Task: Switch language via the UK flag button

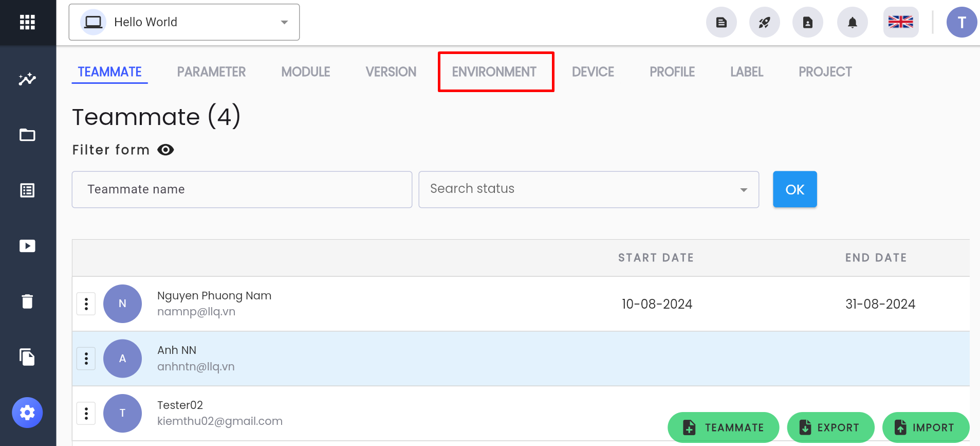Action: tap(901, 22)
